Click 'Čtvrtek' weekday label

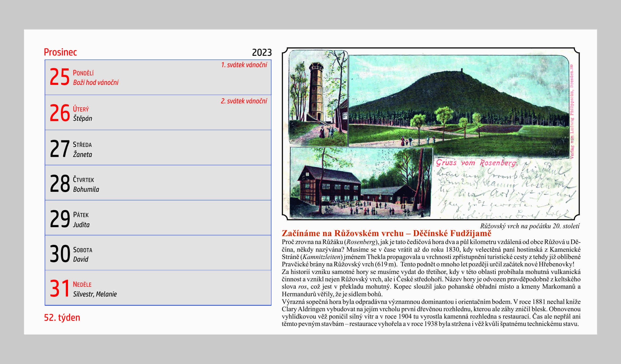[84, 180]
